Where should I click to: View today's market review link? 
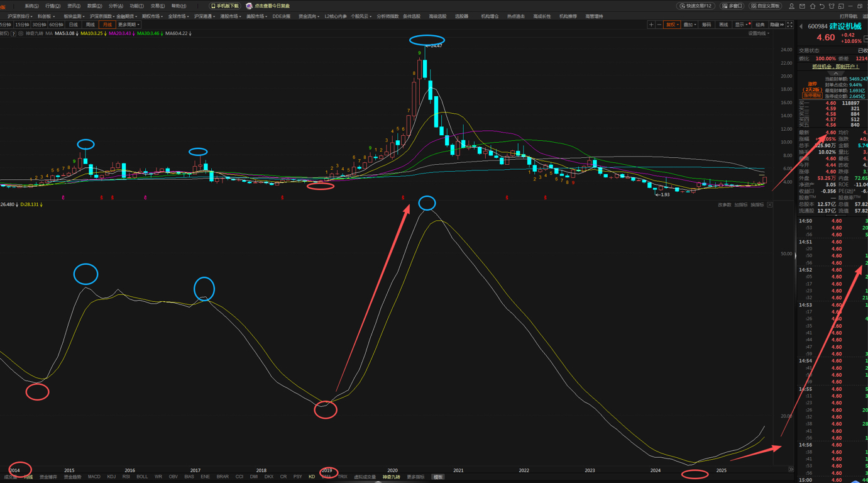[x=268, y=6]
